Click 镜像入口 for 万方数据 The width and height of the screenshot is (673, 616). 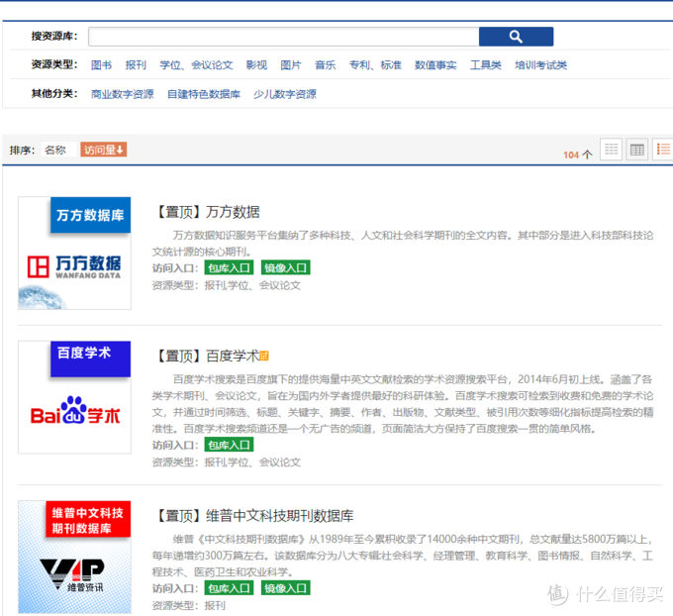[285, 267]
